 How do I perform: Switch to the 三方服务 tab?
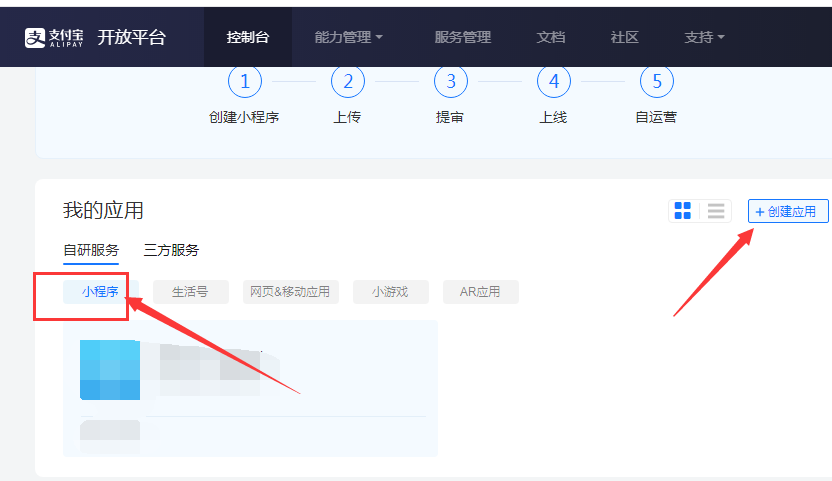[x=171, y=250]
